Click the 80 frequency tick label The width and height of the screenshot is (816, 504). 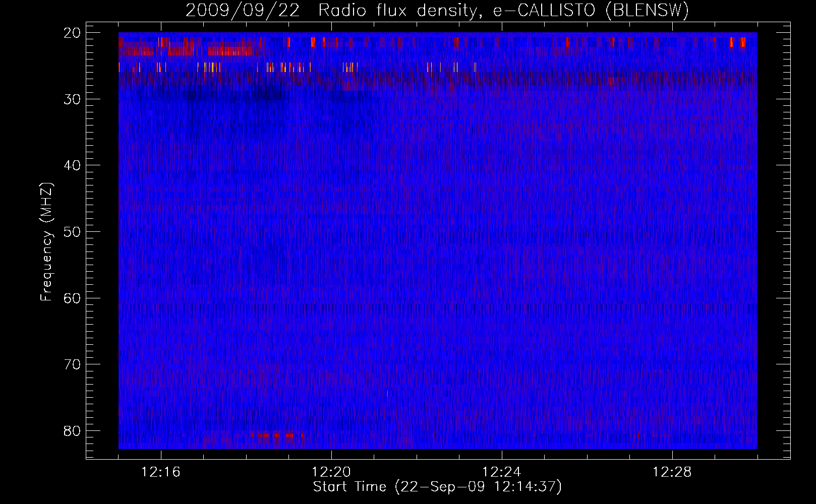point(73,431)
